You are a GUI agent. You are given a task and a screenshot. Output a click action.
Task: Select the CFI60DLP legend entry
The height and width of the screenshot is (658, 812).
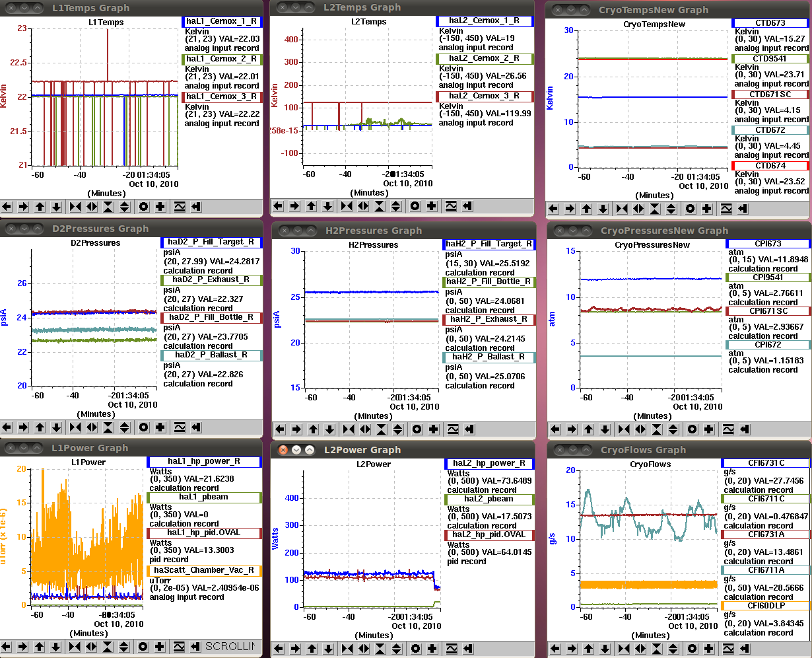coord(766,605)
